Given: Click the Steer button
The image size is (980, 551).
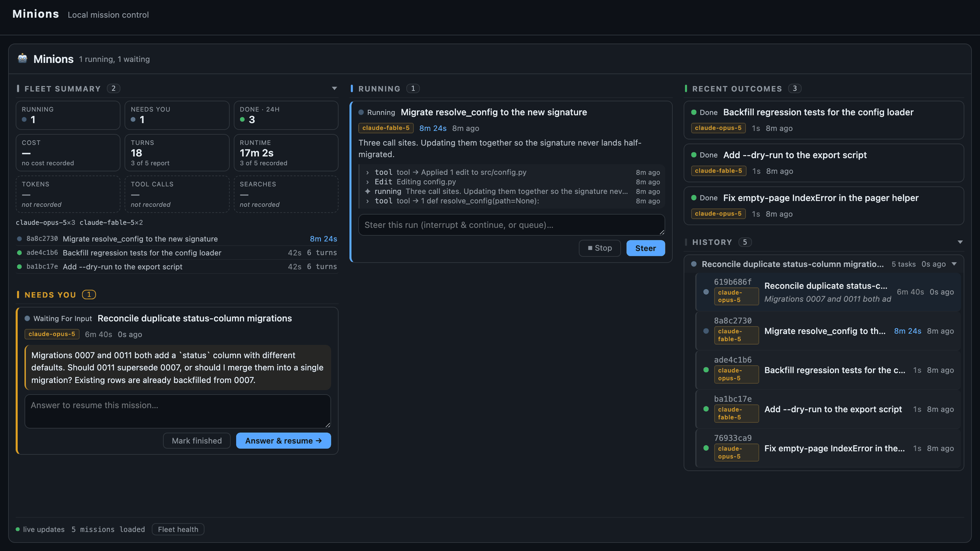Looking at the screenshot, I should pos(645,248).
